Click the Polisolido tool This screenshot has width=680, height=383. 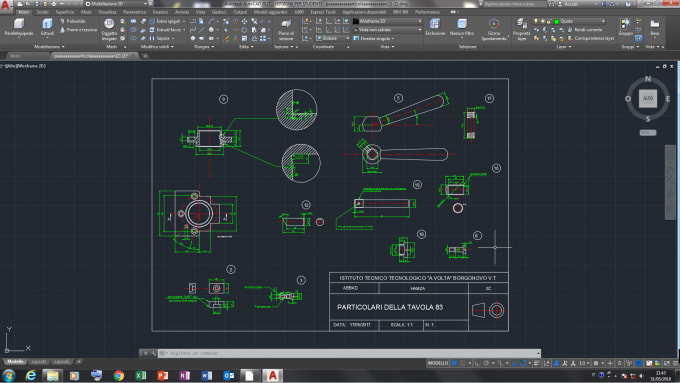tap(73, 21)
